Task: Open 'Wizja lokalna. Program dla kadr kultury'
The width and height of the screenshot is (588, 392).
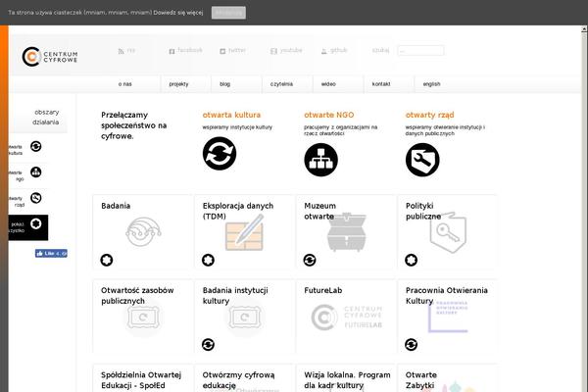Action: (347, 380)
